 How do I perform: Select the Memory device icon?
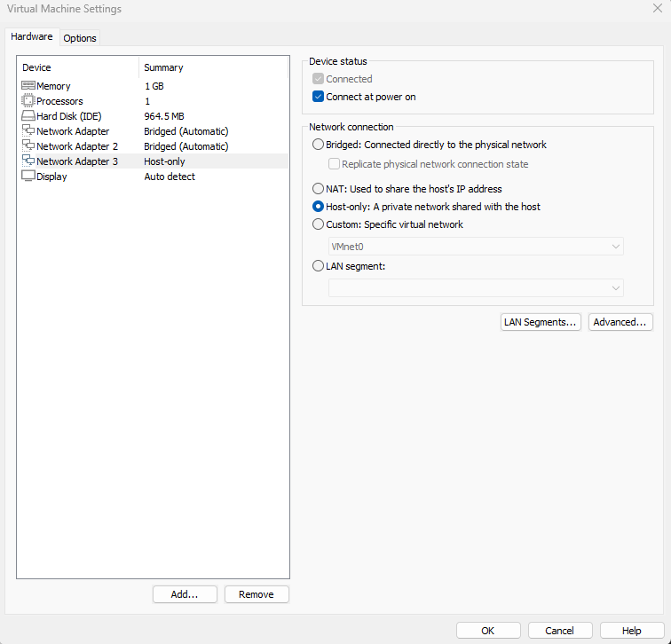coord(28,86)
